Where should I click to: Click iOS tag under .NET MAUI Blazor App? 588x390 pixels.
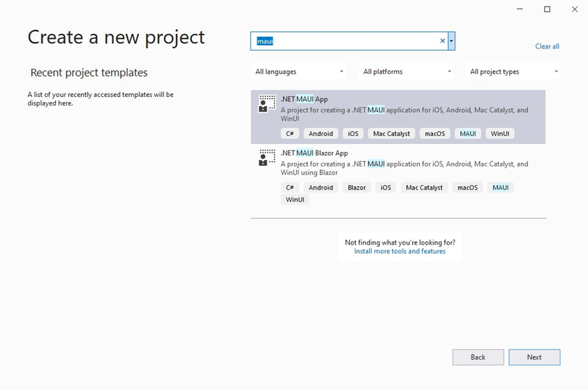coord(385,187)
